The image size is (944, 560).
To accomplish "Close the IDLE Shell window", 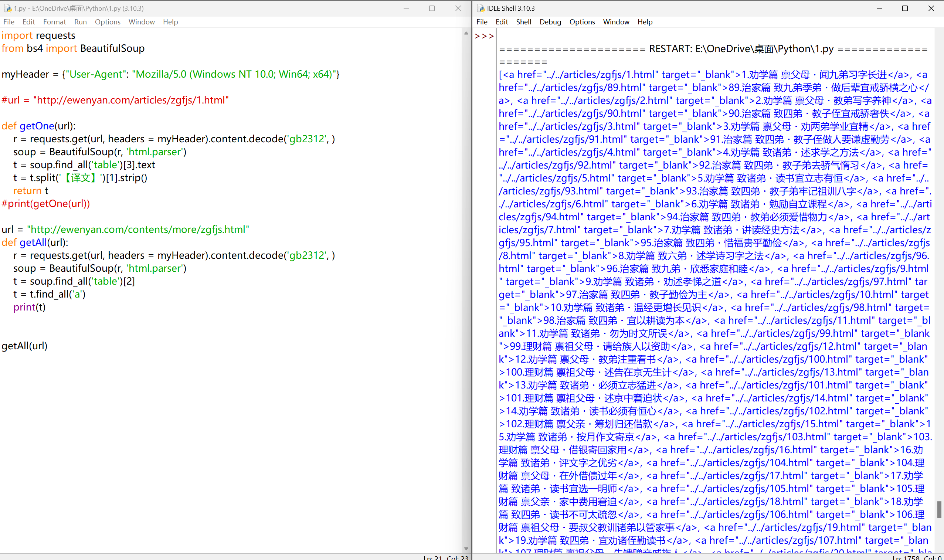I will [x=931, y=8].
